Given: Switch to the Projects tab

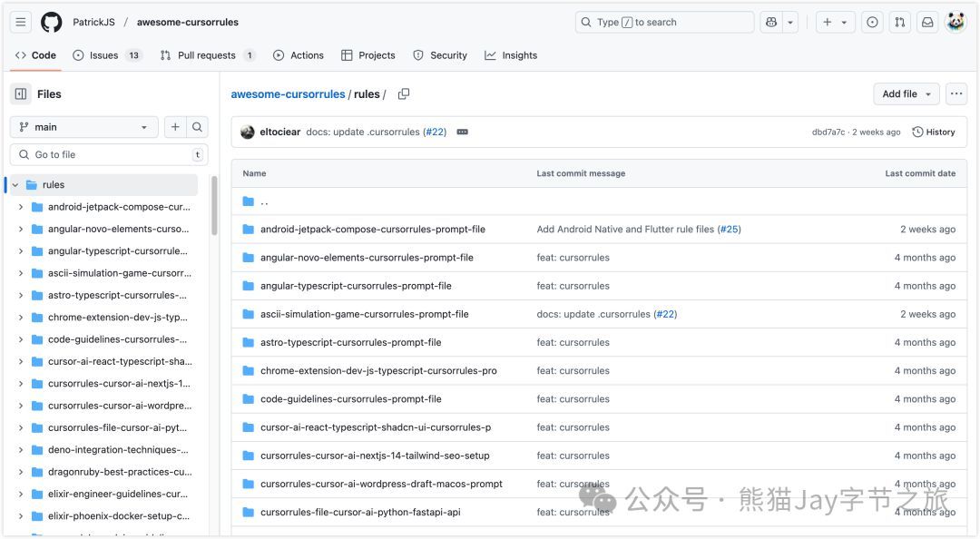Looking at the screenshot, I should pos(368,55).
